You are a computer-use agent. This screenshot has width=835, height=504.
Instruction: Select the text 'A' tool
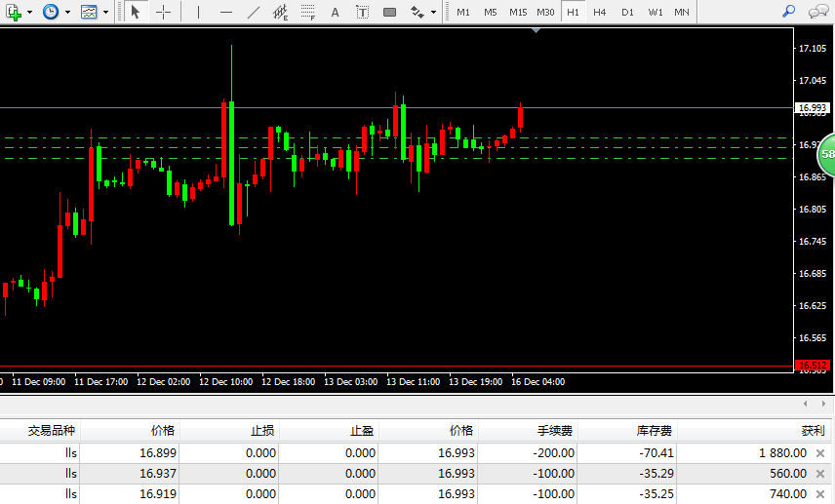click(335, 12)
